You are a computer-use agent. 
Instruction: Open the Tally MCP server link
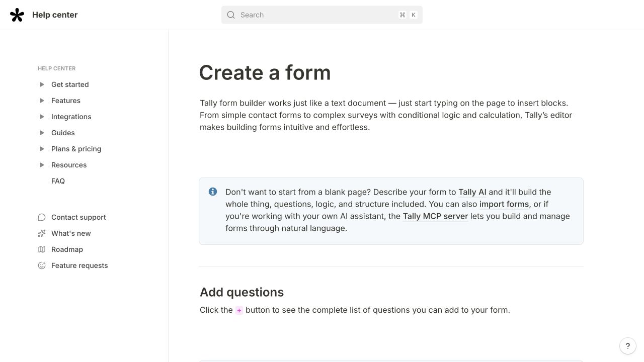point(436,216)
